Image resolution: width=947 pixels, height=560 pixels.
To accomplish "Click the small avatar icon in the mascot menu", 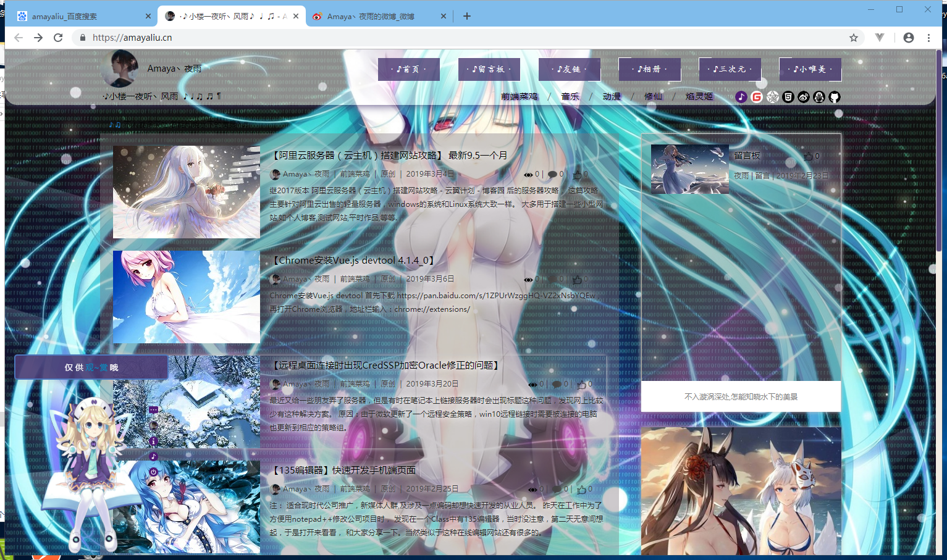I will click(153, 425).
